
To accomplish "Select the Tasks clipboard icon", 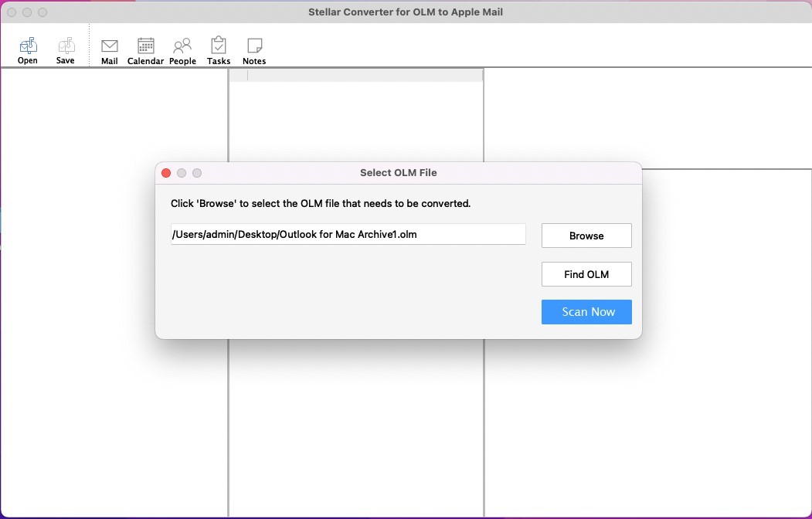I will tap(219, 46).
